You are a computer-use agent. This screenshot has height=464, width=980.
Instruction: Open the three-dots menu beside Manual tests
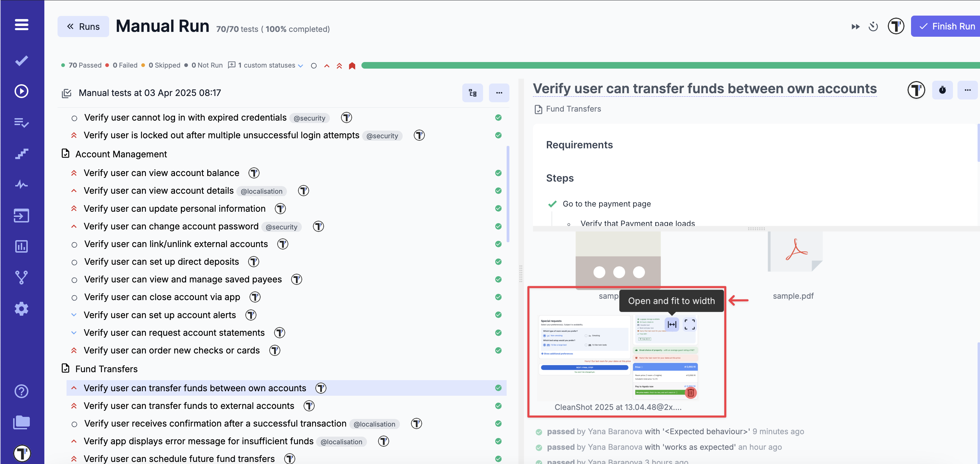click(x=499, y=93)
